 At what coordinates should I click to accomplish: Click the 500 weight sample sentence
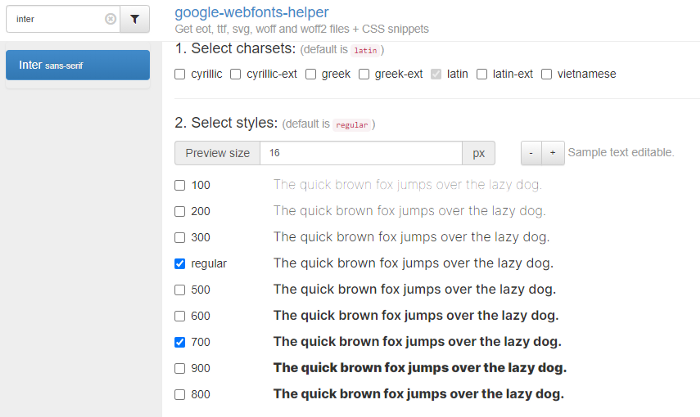tap(415, 289)
